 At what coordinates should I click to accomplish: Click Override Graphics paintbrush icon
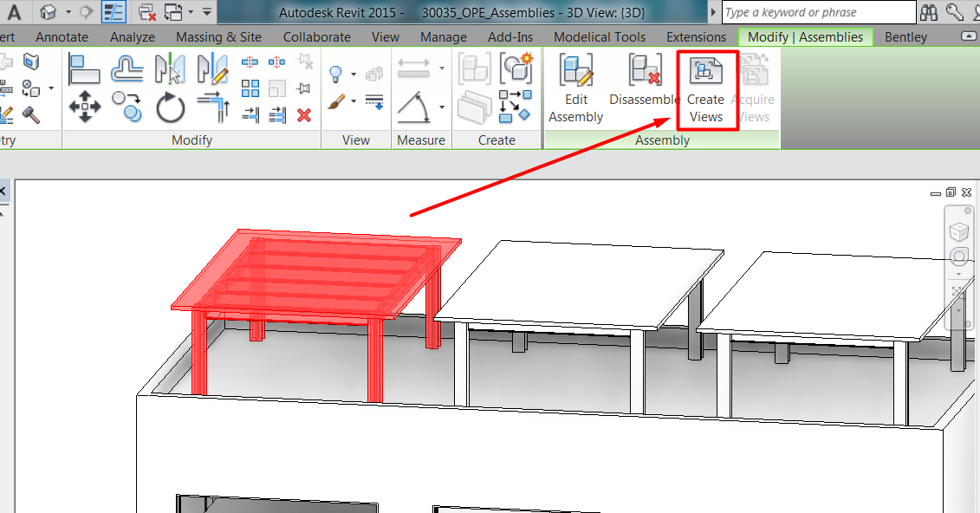pos(335,101)
